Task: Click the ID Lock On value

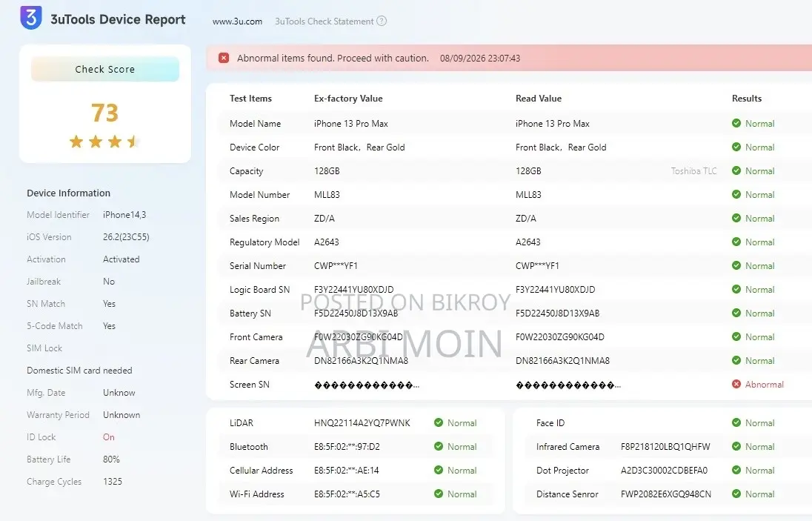Action: [x=109, y=437]
